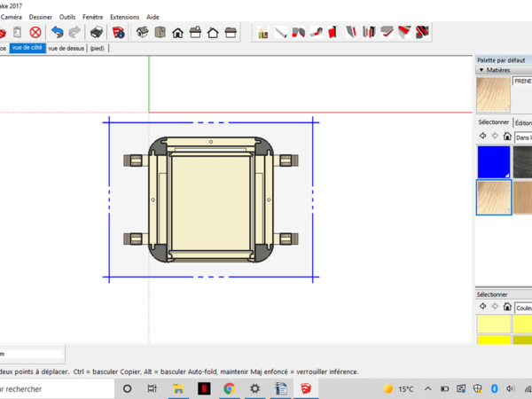Click the Redo arrow icon

click(73, 33)
